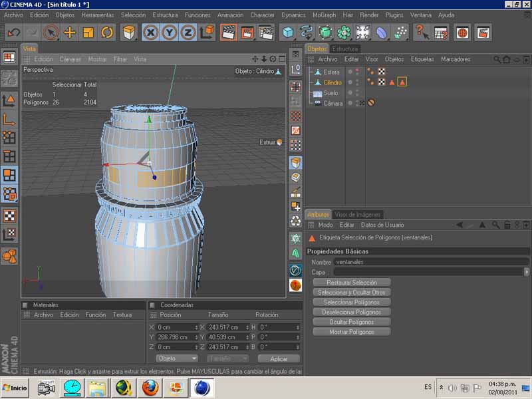
Task: Switch to Edges mode in left sidebar
Action: coord(9,156)
